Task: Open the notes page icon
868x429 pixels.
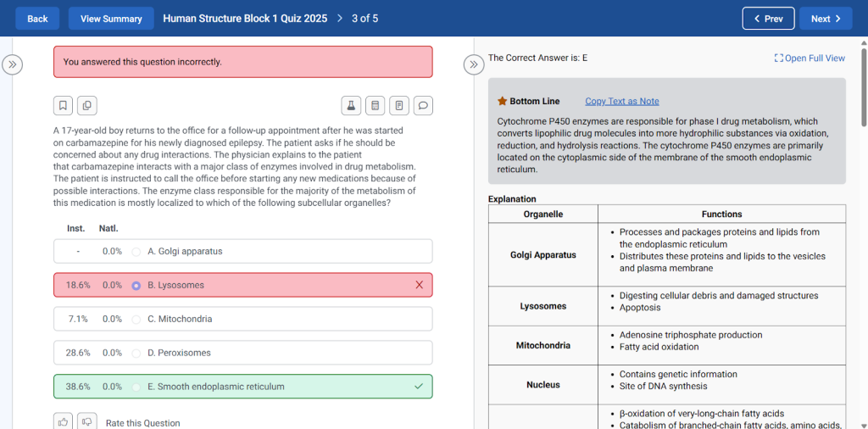Action: (399, 106)
